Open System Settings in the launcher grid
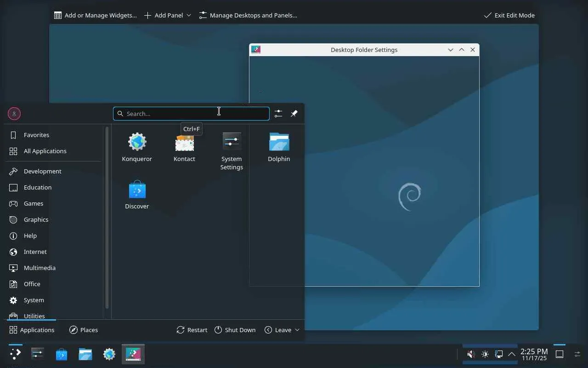The image size is (588, 368). pos(232,151)
